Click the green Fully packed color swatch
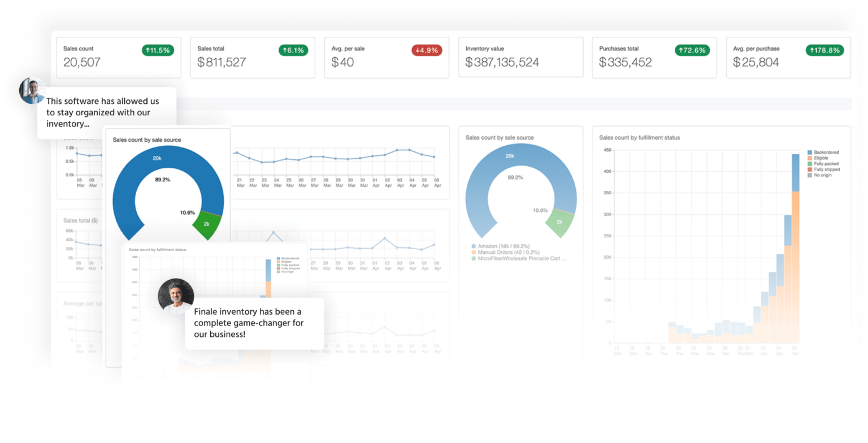The image size is (868, 443). 810,163
